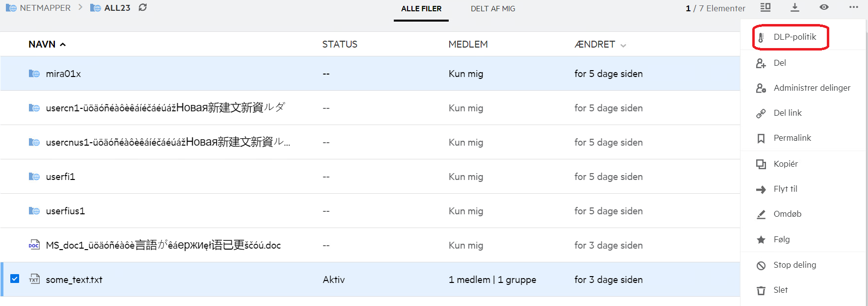Screen dimensions: 868x306
Task: Expand the ÆNDRET sort chevron
Action: coord(623,46)
